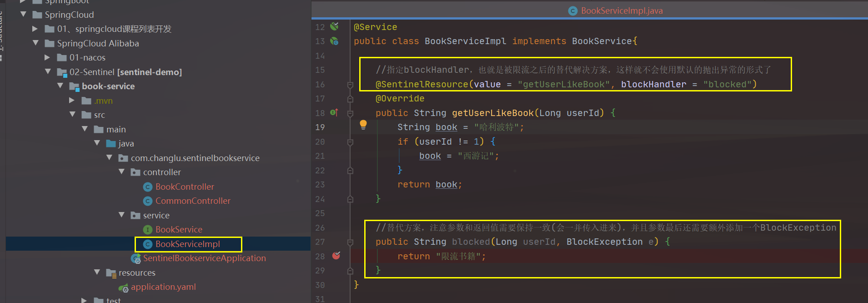The image size is (868, 303).
Task: Expand the test folder arrow
Action: click(x=85, y=300)
